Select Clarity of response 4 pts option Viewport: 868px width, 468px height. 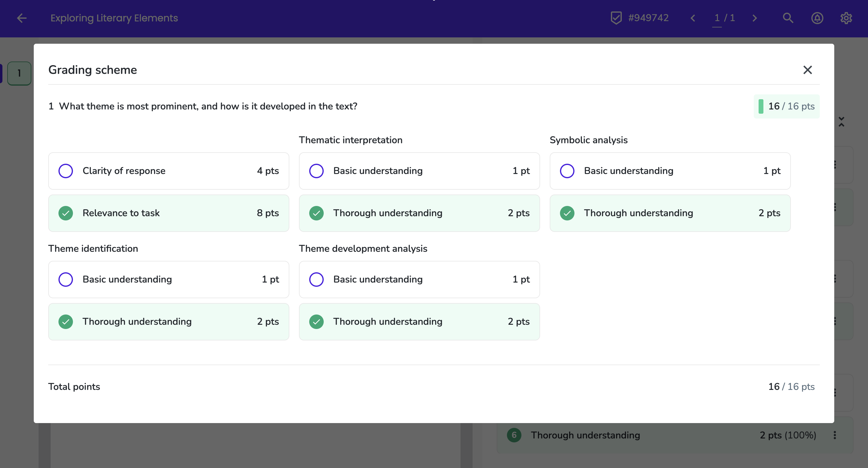click(168, 171)
